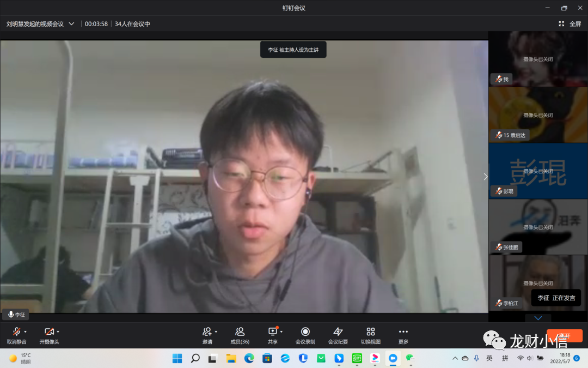
Task: Expand the arrow beside 共享 share
Action: click(x=281, y=331)
